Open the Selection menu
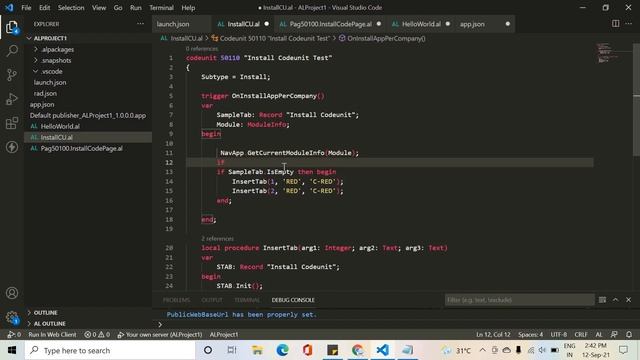The image size is (640, 360). point(71,8)
